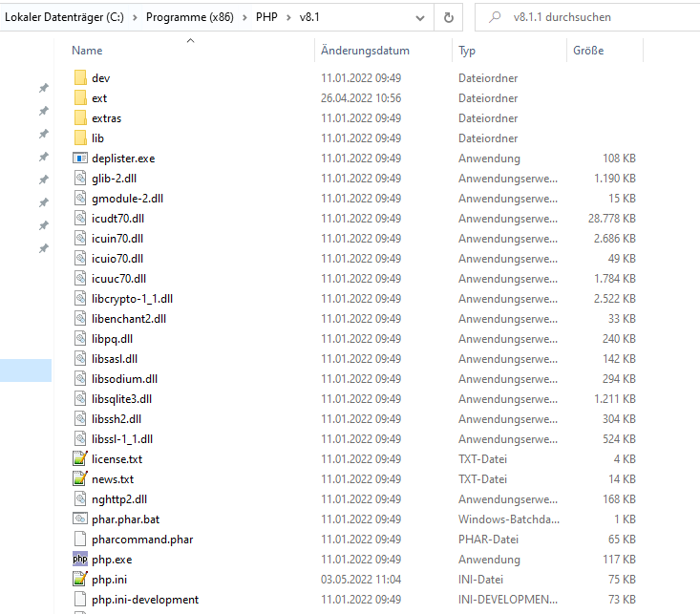Open the dev folder icon

click(80, 77)
